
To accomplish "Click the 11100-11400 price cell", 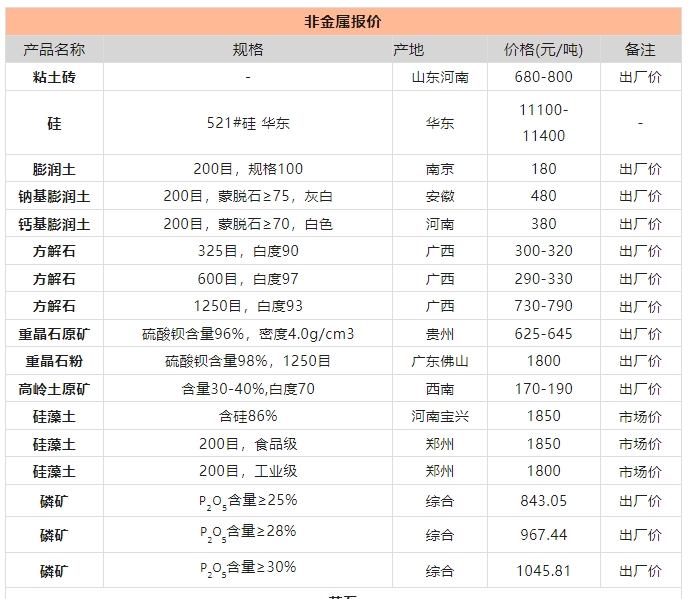I will [x=543, y=123].
